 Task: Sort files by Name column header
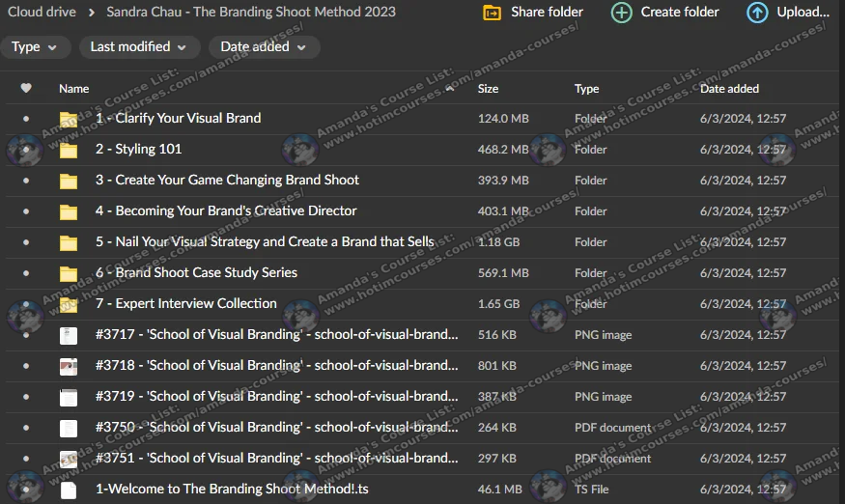click(74, 88)
